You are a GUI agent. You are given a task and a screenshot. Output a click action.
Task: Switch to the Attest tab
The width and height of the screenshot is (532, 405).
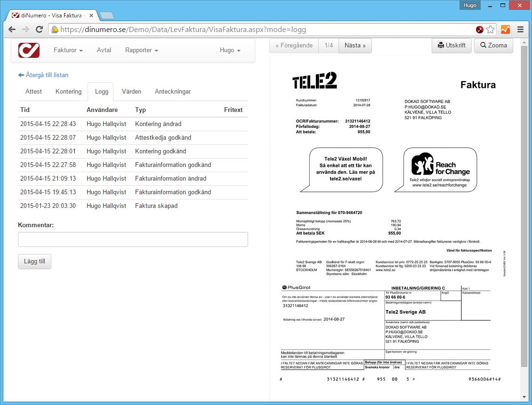pyautogui.click(x=33, y=92)
